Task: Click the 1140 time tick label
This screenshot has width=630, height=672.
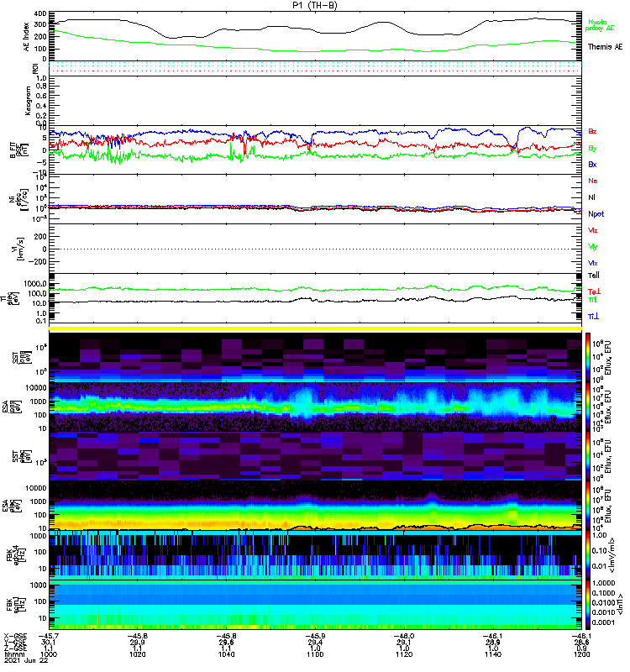Action: [493, 654]
